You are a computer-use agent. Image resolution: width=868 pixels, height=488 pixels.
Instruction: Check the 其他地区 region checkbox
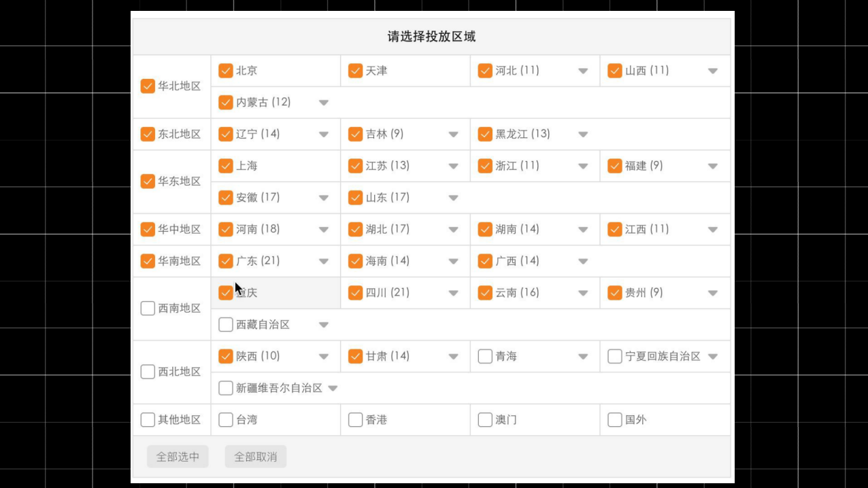point(148,420)
